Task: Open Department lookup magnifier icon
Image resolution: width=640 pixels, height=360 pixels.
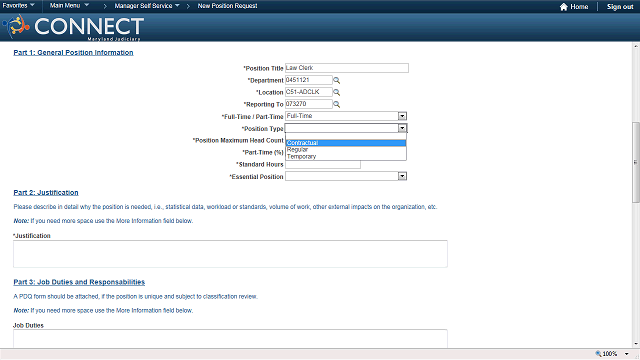Action: tap(337, 80)
